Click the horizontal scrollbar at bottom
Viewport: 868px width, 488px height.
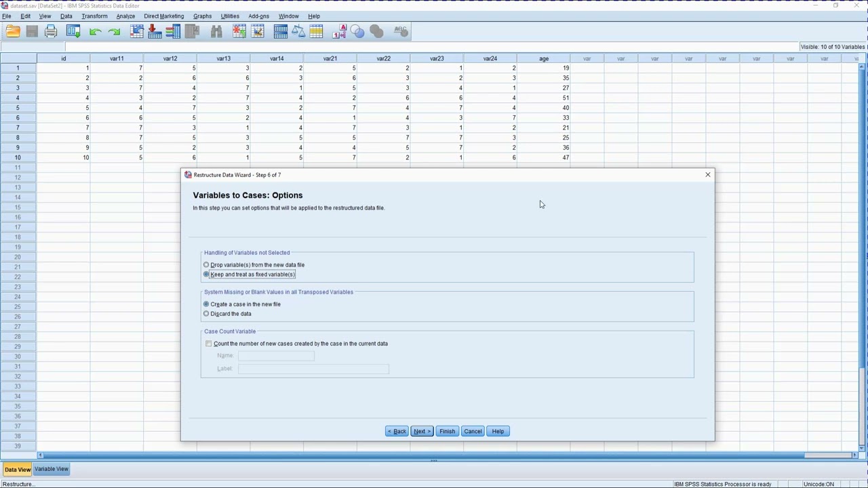[448, 455]
